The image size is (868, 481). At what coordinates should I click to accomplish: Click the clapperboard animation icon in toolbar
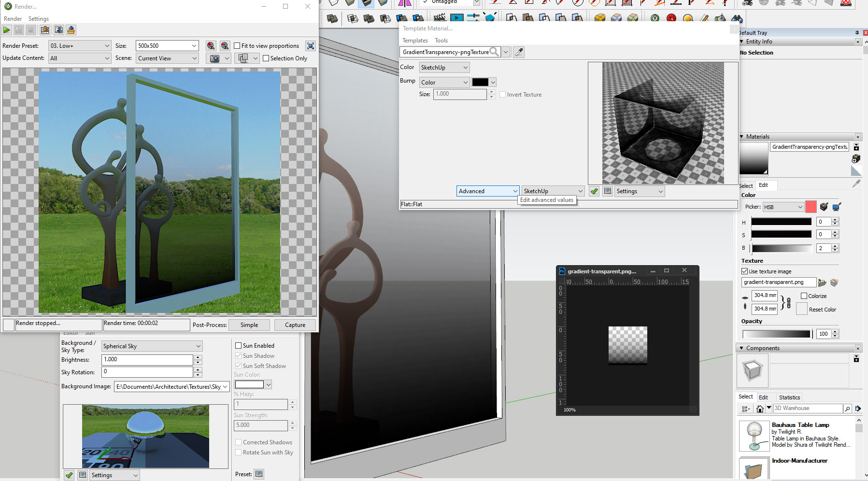440,18
